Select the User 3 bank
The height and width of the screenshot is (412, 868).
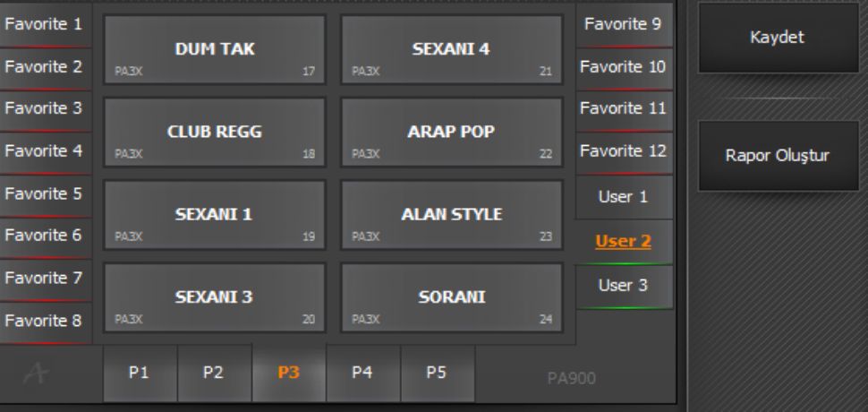point(623,285)
